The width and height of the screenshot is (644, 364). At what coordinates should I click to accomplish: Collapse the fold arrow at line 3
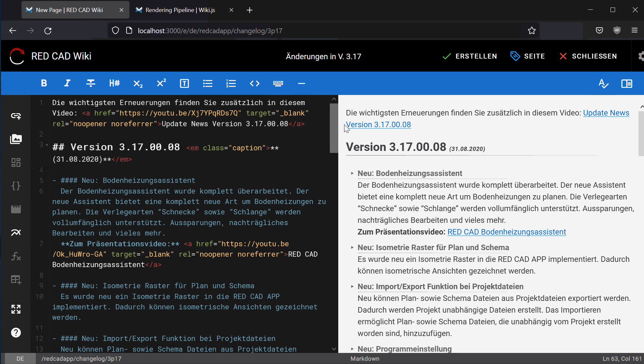47,145
